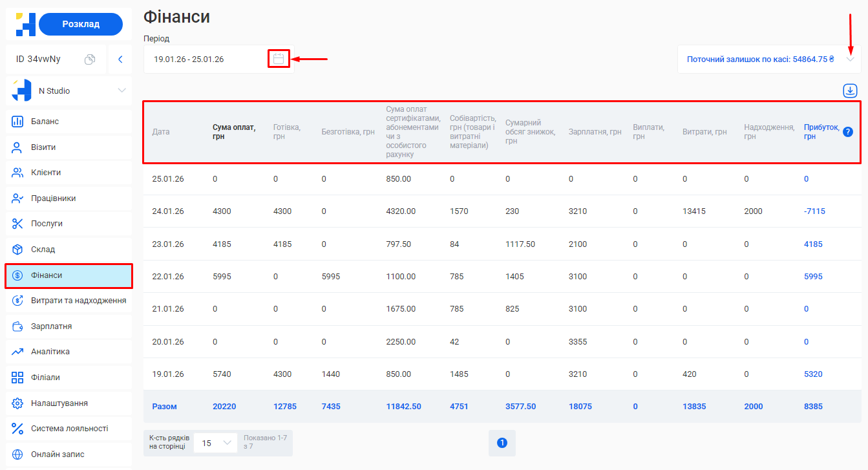Open the Склад section box icon
Image resolution: width=868 pixels, height=470 pixels.
[17, 250]
